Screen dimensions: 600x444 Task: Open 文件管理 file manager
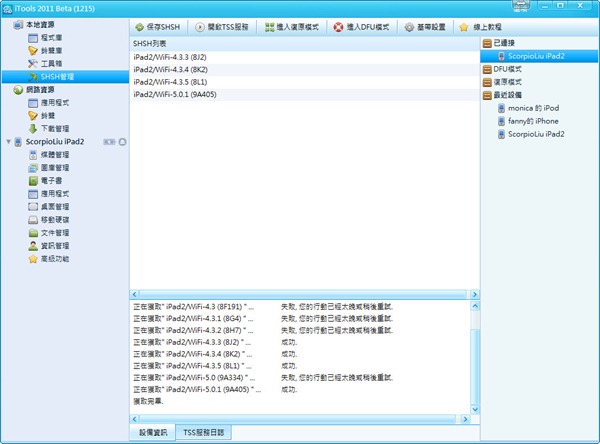[x=49, y=233]
